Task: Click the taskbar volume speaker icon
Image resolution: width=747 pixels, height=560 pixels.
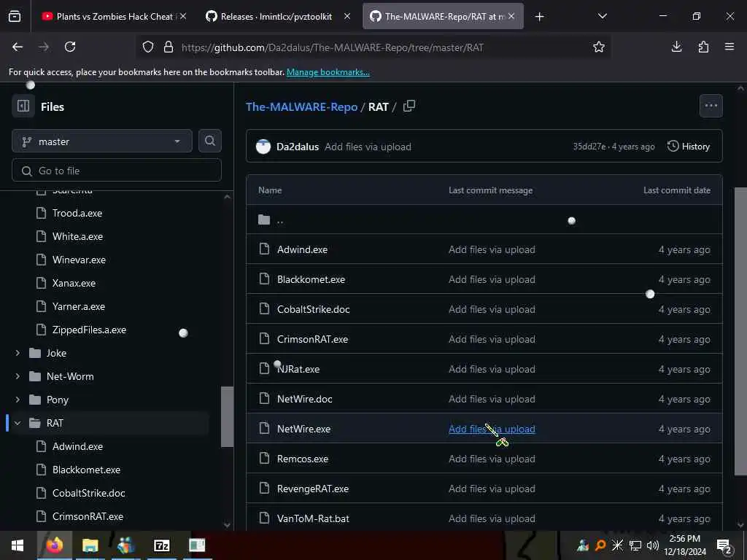Action: (653, 545)
